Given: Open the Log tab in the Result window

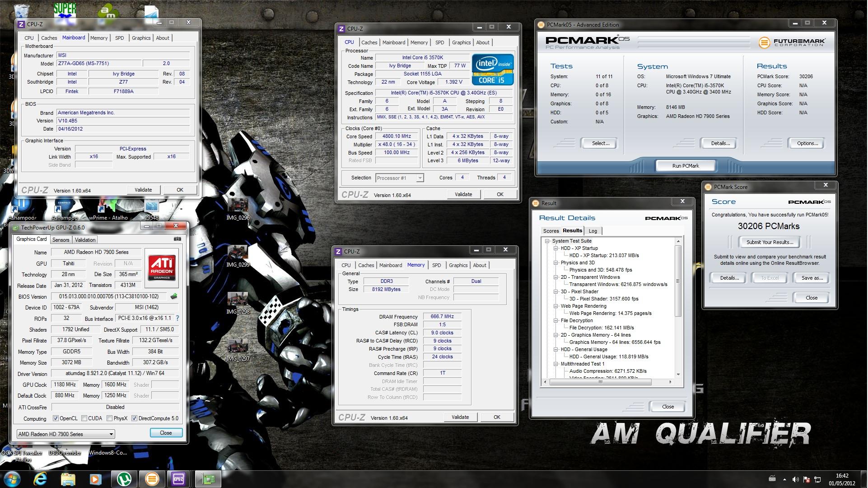Looking at the screenshot, I should coord(593,231).
